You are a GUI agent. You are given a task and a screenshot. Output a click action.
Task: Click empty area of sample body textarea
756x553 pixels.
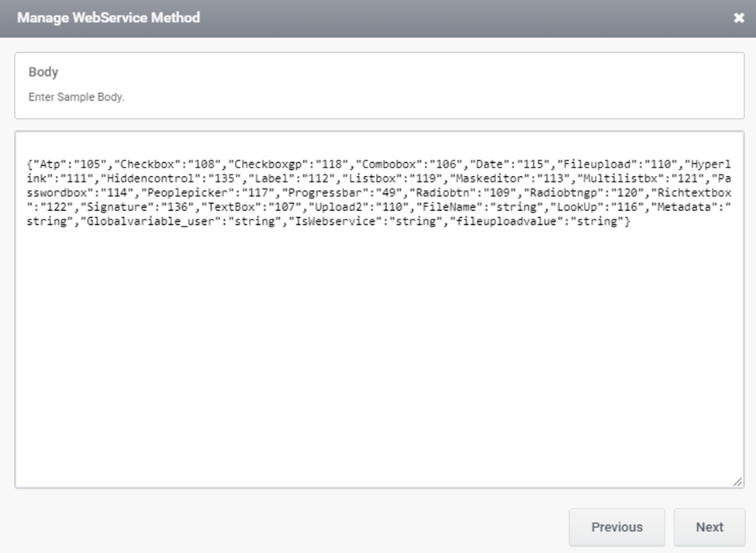379,357
